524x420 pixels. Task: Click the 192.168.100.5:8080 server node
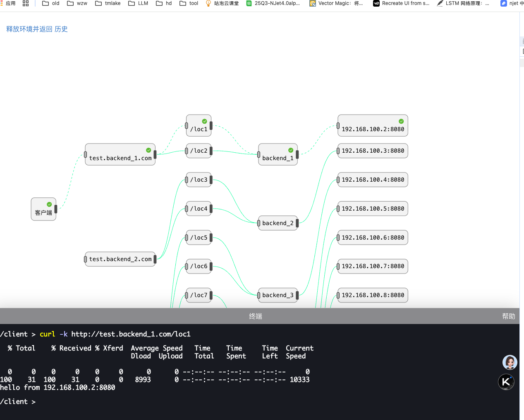(x=373, y=209)
